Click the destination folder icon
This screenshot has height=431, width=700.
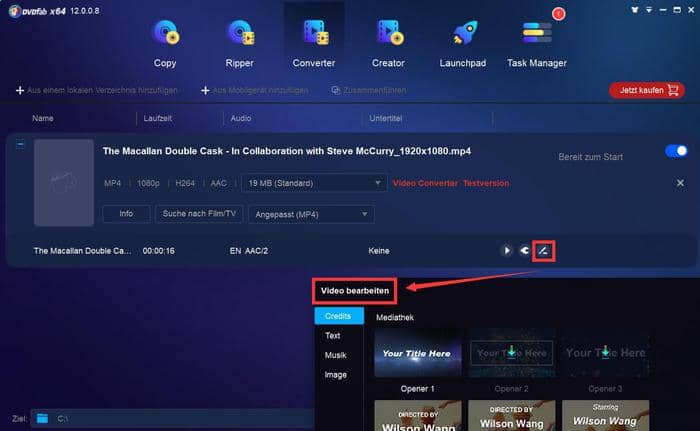(42, 418)
